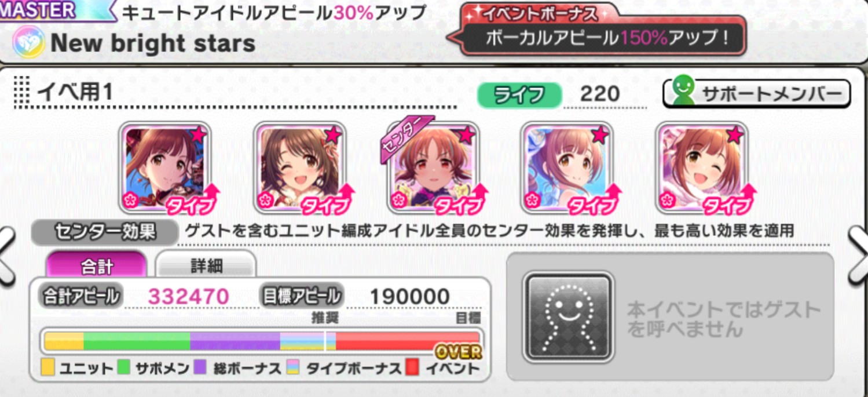
Task: Open the サポートメンバー support members button
Action: pyautogui.click(x=756, y=94)
